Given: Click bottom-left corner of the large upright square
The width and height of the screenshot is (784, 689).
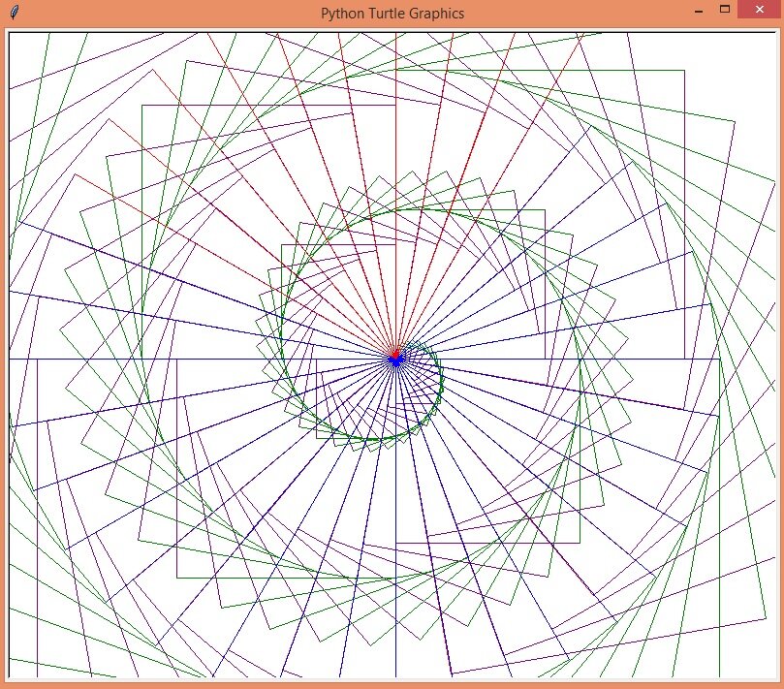Looking at the screenshot, I should tap(177, 578).
